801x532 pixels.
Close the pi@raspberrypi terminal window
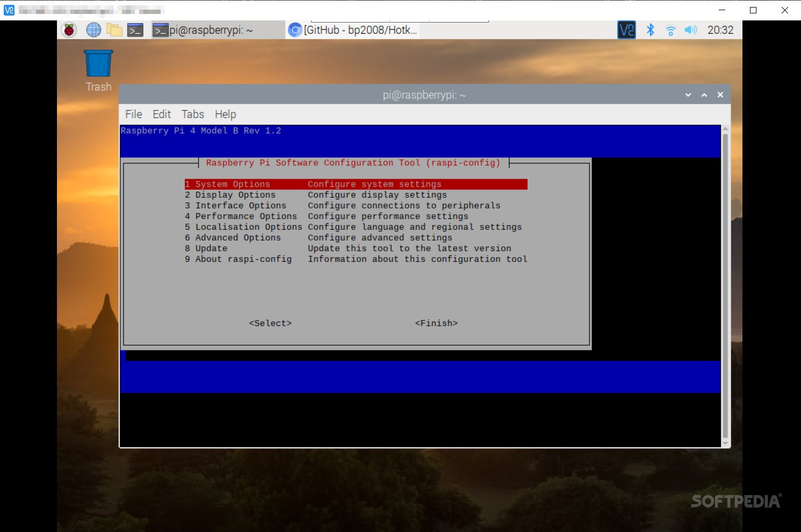point(720,95)
